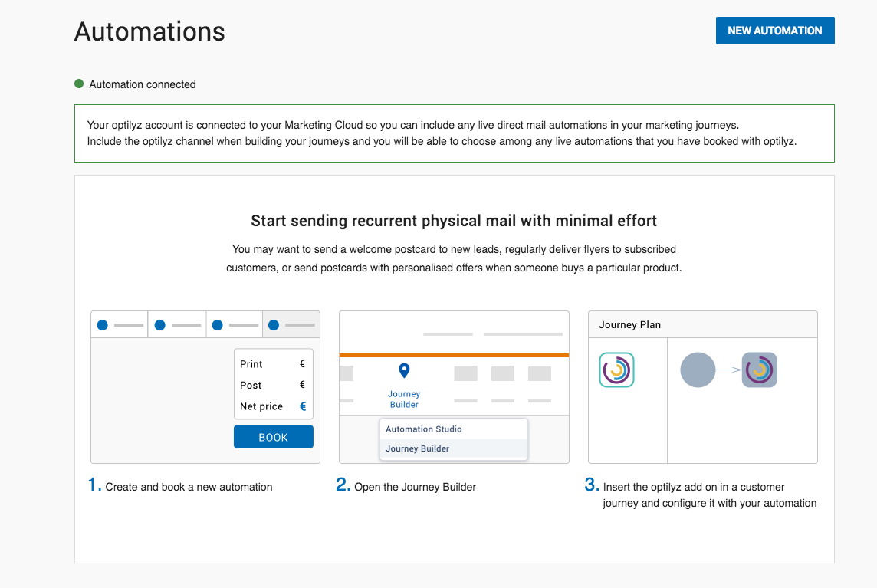Image resolution: width=877 pixels, height=588 pixels.
Task: Click the Journey Builder location pin icon
Action: (x=404, y=370)
